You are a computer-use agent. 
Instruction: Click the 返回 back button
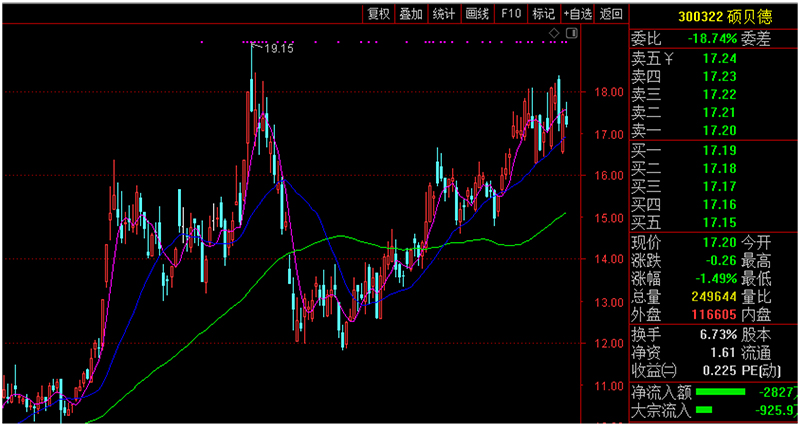pos(610,14)
